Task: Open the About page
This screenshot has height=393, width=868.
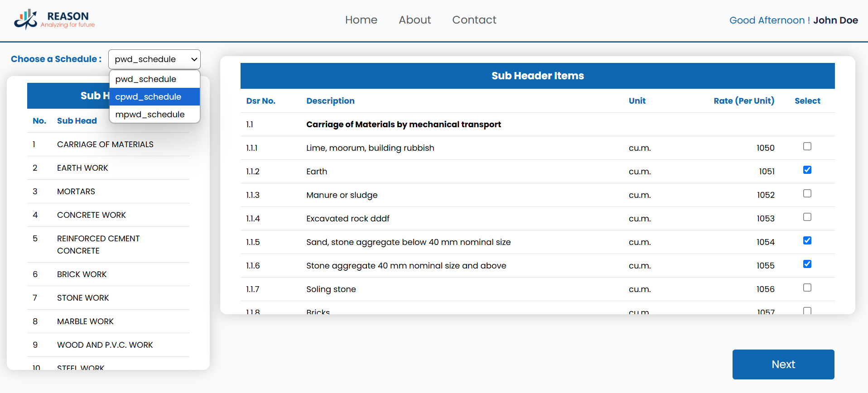Action: (x=415, y=20)
